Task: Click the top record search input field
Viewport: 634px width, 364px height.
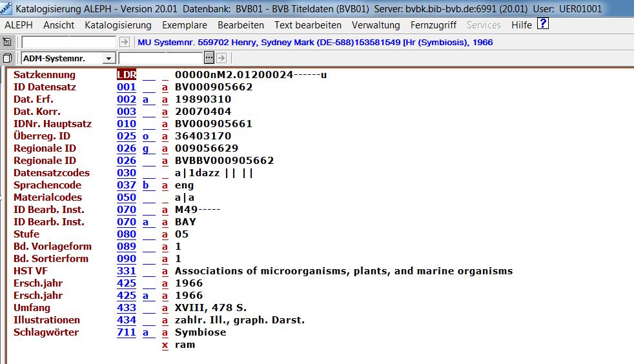Action: pos(69,42)
